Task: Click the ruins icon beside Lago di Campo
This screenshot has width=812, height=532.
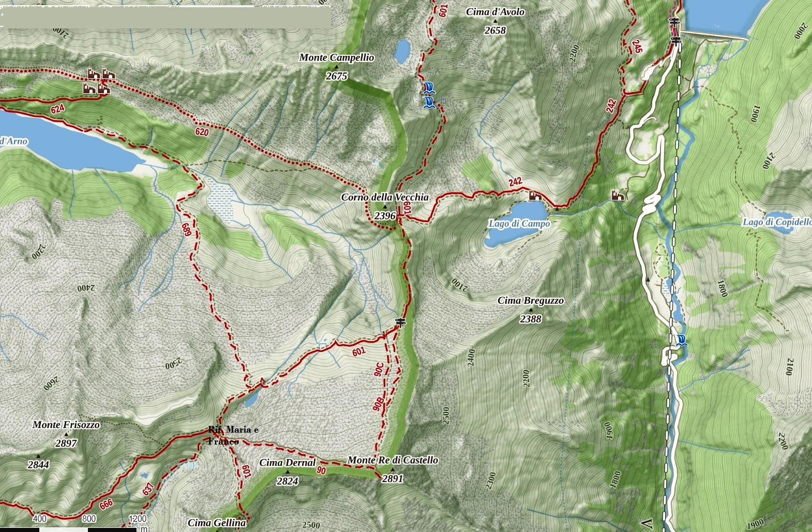Action: click(x=535, y=196)
